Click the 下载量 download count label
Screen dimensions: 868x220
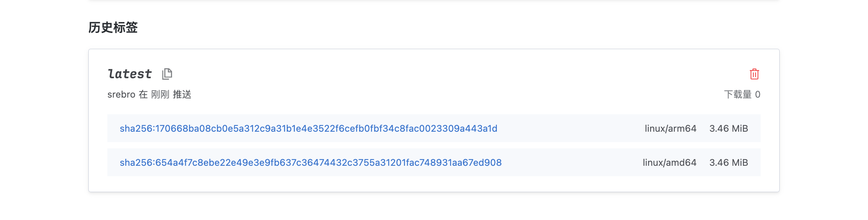tap(737, 95)
